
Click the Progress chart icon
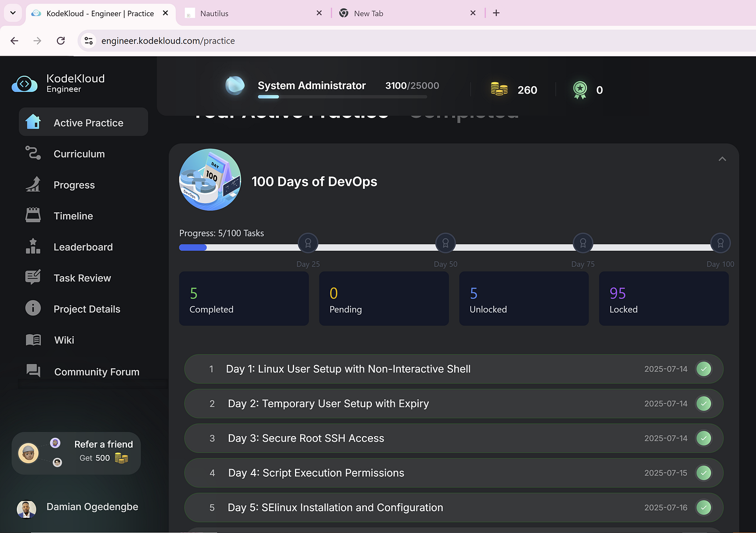click(x=32, y=184)
